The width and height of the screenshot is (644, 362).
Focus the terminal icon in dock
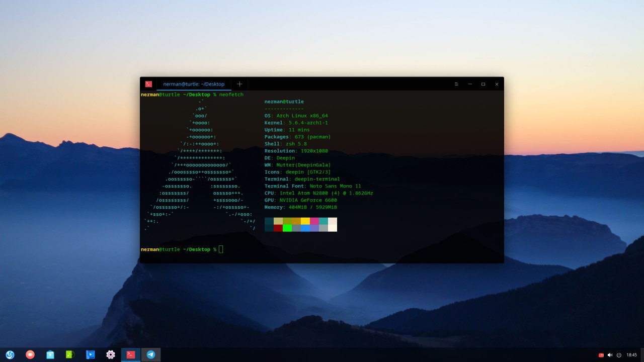click(x=131, y=354)
